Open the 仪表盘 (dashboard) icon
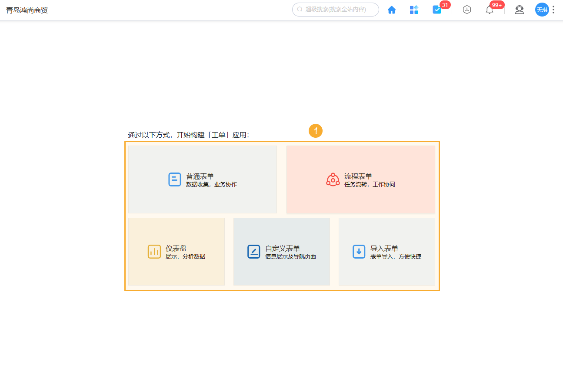Viewport: 563px width, 392px height. pyautogui.click(x=154, y=251)
